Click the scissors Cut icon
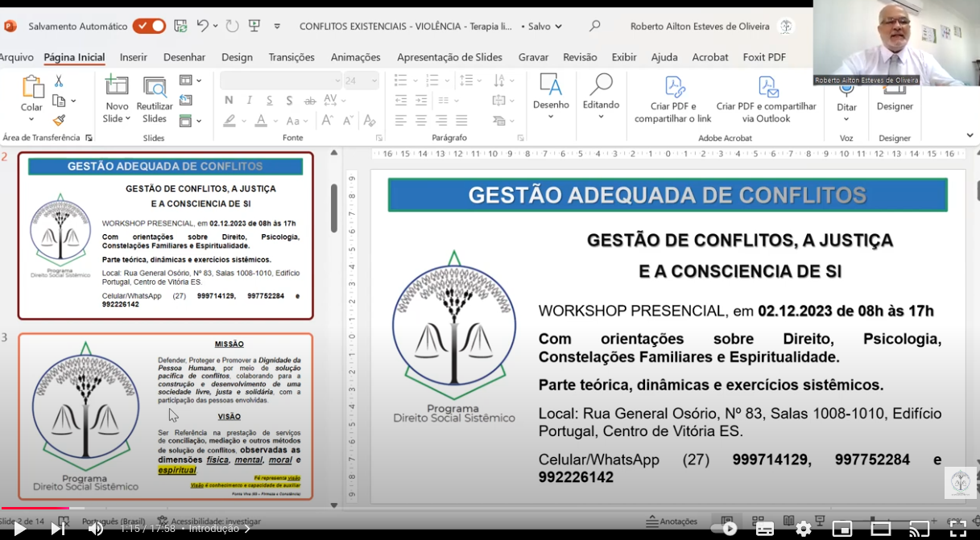 pos(59,81)
